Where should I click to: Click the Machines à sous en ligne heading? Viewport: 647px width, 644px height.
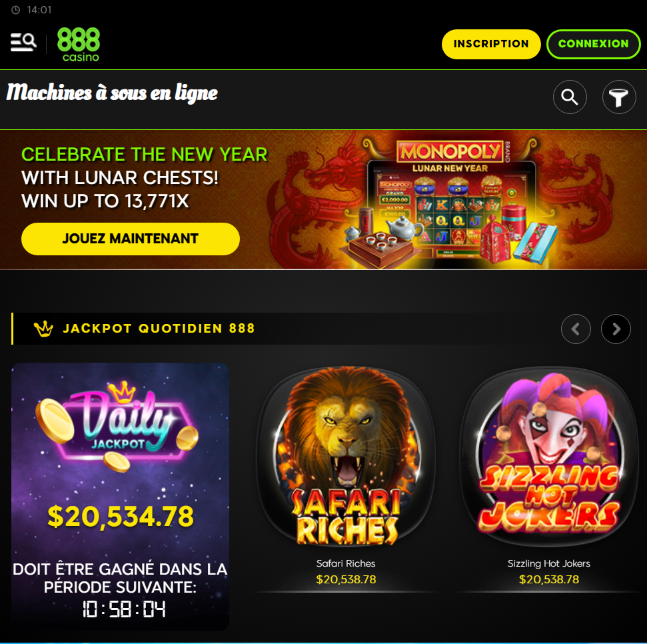(112, 93)
